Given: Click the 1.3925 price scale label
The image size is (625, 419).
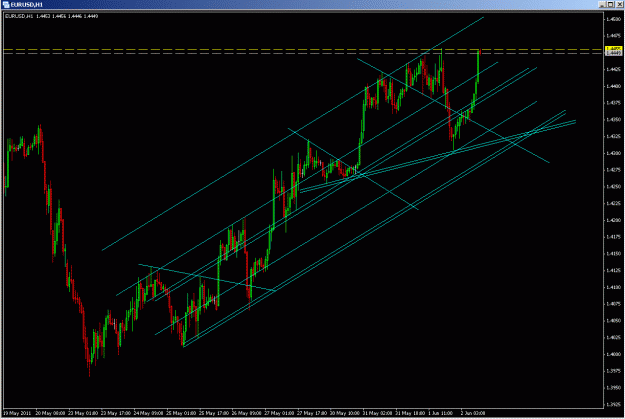Looking at the screenshot, I should (x=613, y=404).
